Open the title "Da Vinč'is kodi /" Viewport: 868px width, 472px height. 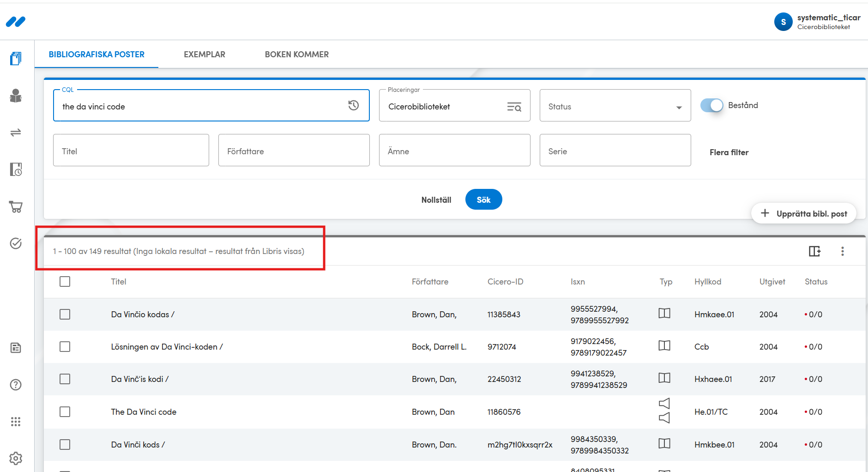[140, 379]
